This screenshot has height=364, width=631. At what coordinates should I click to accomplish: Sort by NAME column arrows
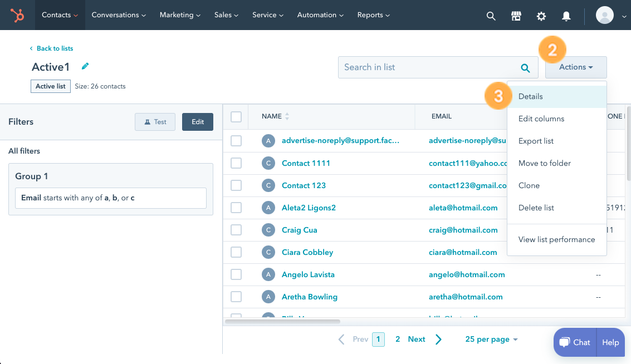click(x=287, y=116)
